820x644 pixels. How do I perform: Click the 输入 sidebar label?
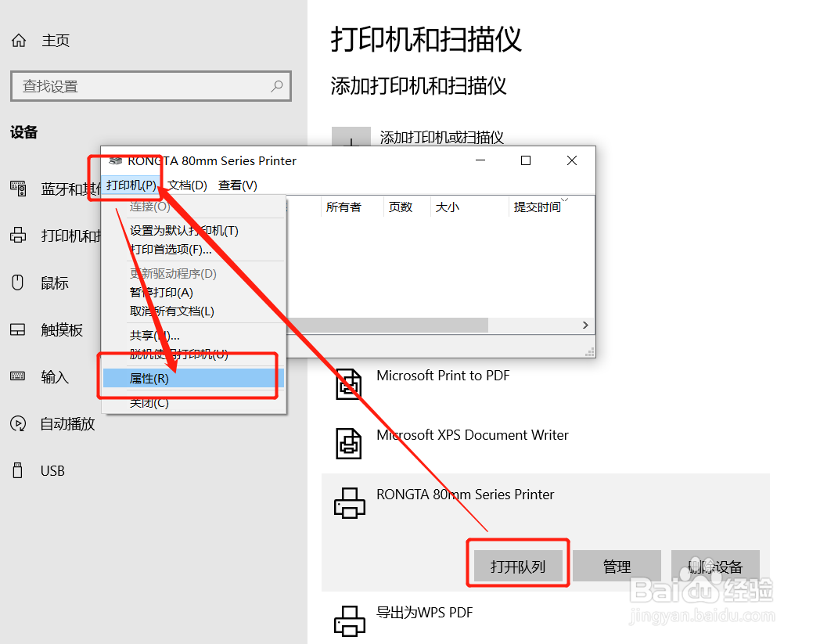55,376
